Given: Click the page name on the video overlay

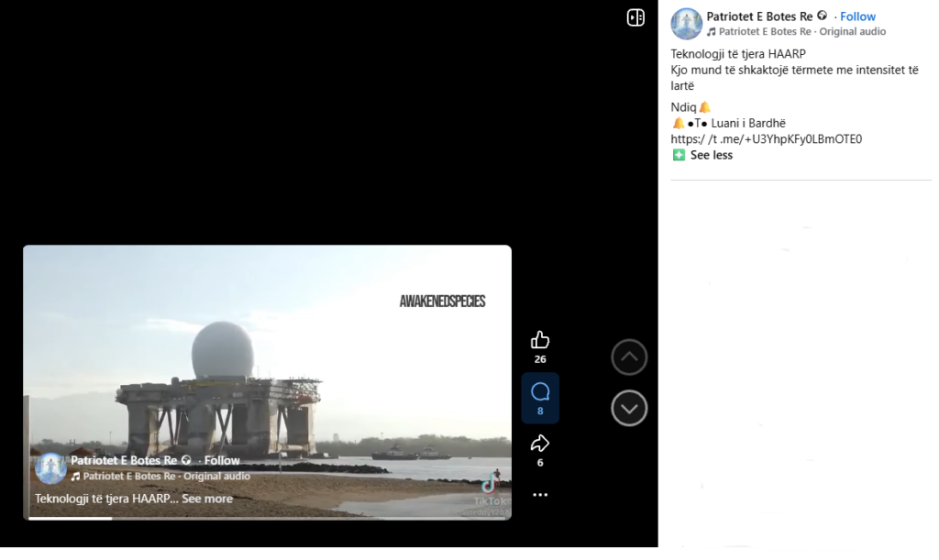Looking at the screenshot, I should [124, 460].
